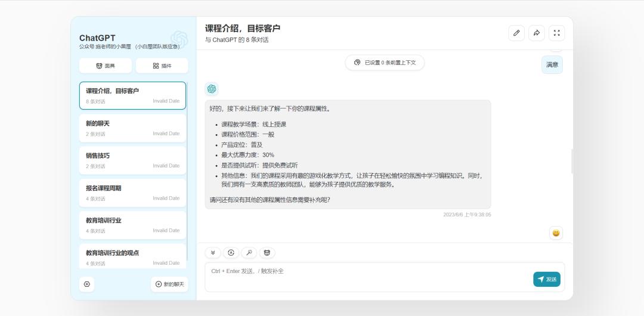The width and height of the screenshot is (644, 316).
Task: Open the 新的聊天 conversation with 2 条对话
Action: (132, 128)
